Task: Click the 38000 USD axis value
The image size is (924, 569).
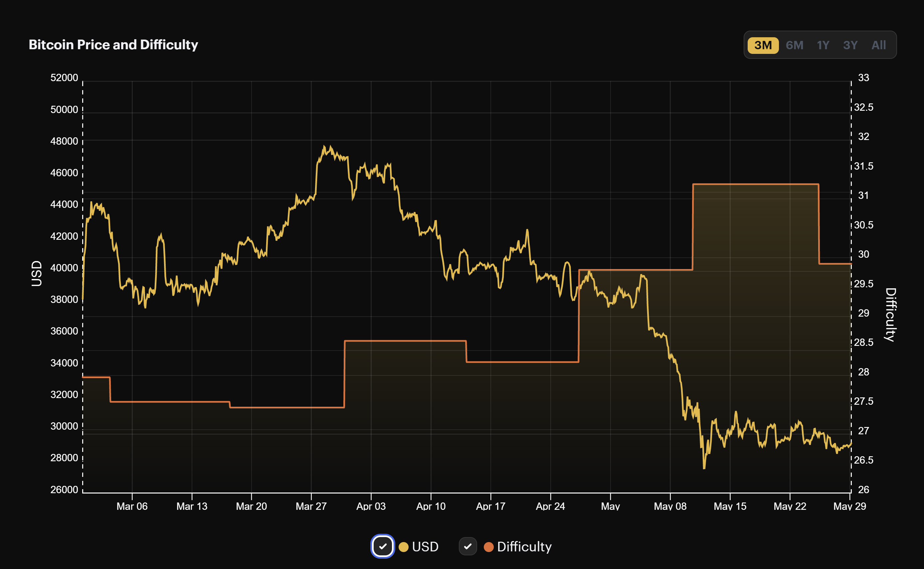Action: (64, 300)
